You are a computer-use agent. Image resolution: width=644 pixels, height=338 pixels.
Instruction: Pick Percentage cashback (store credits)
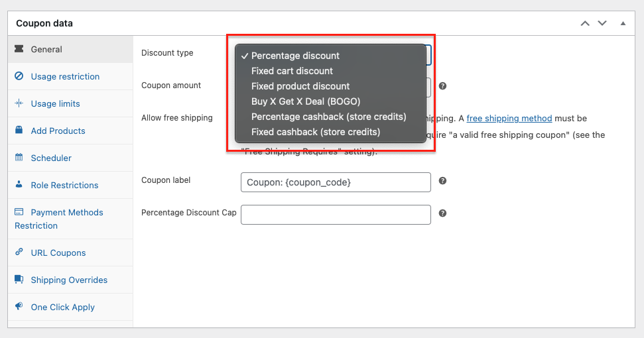331,117
